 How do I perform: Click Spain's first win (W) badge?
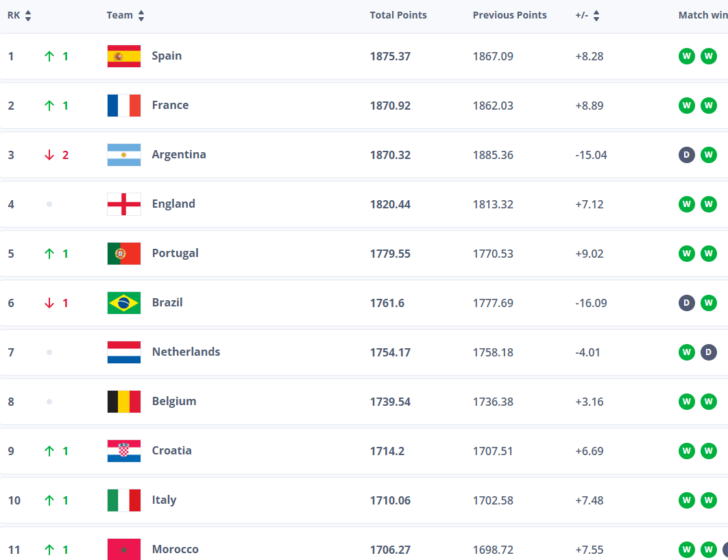(x=686, y=56)
